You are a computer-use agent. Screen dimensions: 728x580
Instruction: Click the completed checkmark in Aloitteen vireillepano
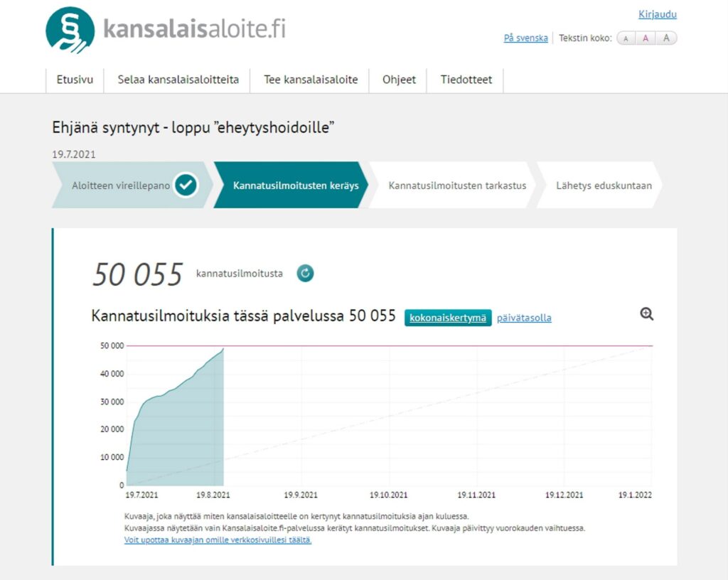(186, 186)
